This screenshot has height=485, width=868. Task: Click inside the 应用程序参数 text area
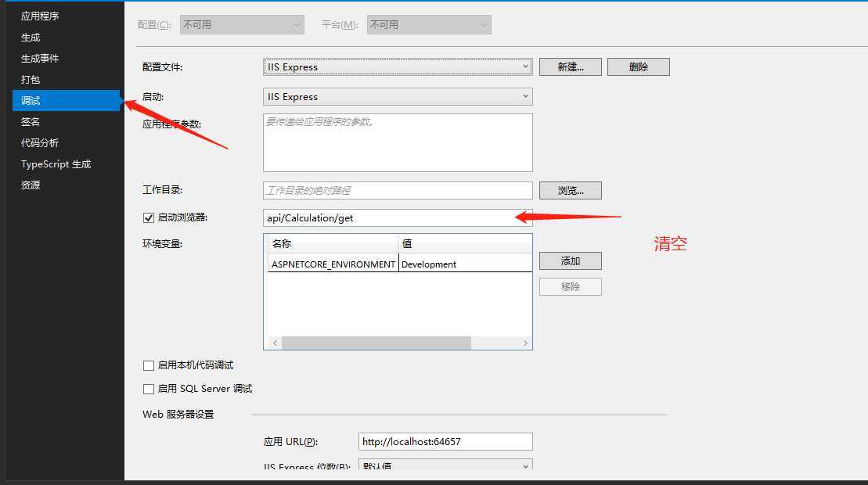pos(398,142)
